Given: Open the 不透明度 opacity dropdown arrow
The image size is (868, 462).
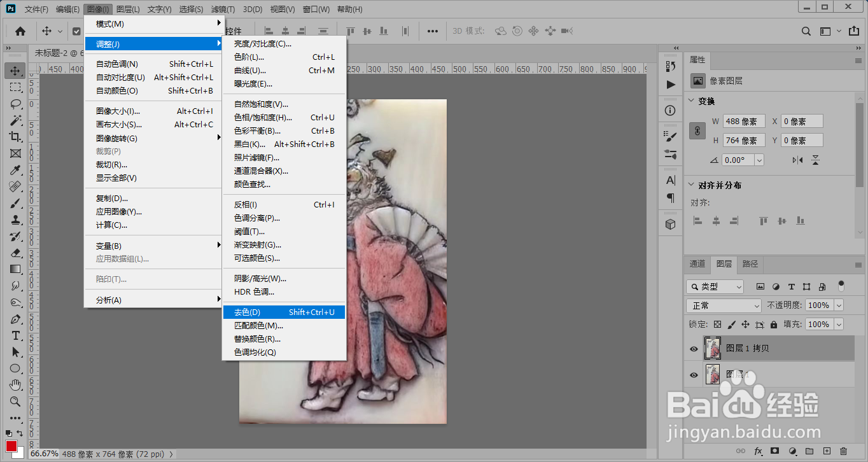Looking at the screenshot, I should [x=838, y=305].
